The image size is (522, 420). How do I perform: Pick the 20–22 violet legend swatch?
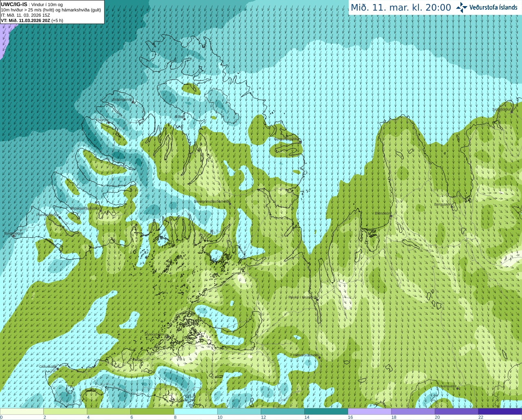point(457,411)
